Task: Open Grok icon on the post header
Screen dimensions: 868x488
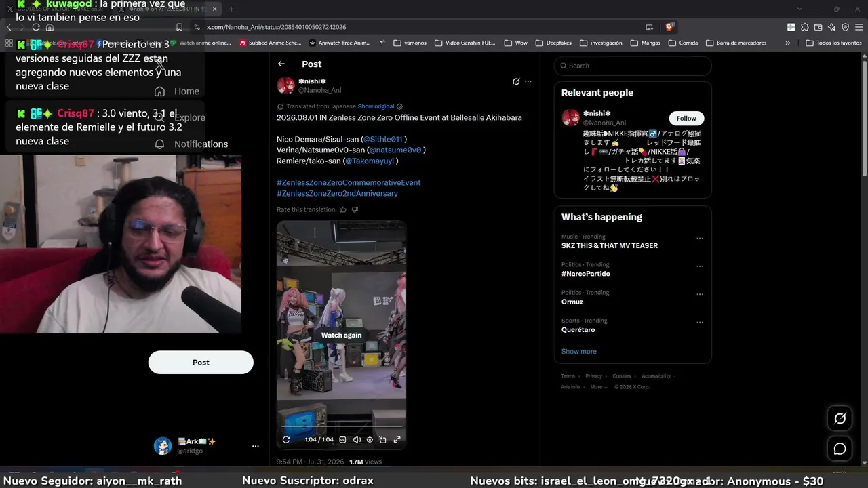Action: click(x=516, y=81)
